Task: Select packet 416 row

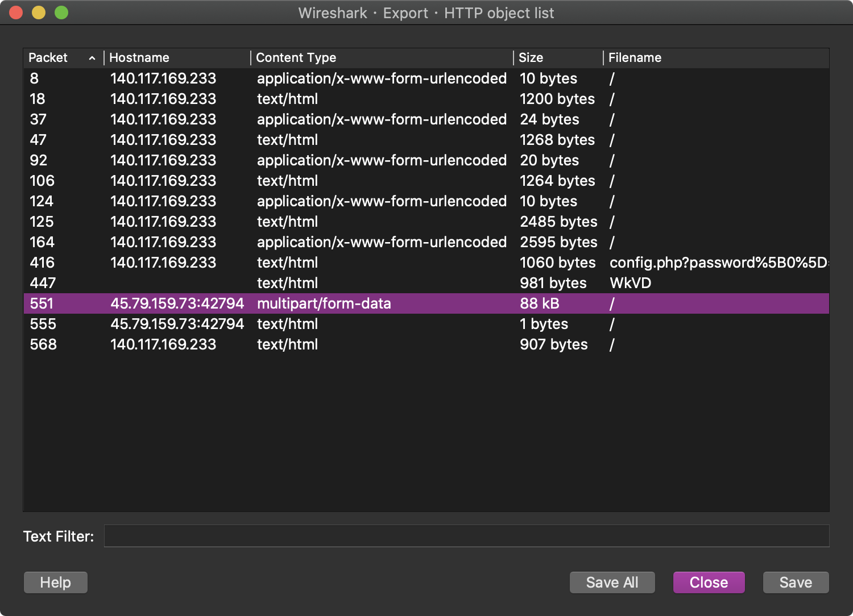Action: coord(426,263)
